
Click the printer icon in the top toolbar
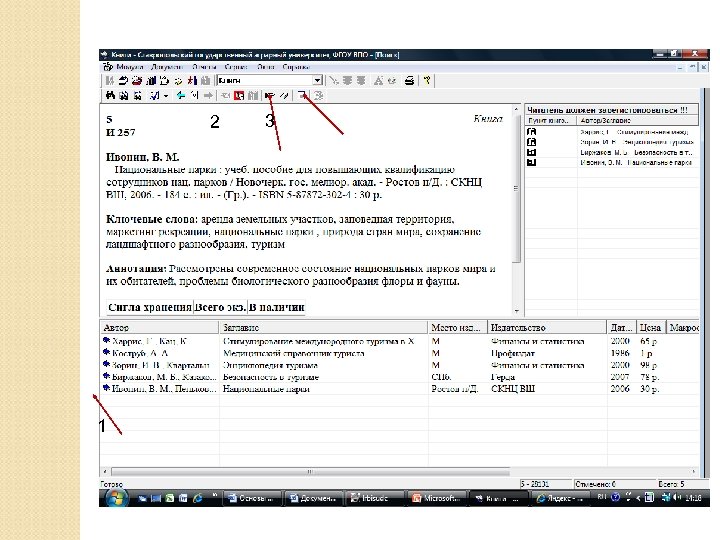pos(409,81)
